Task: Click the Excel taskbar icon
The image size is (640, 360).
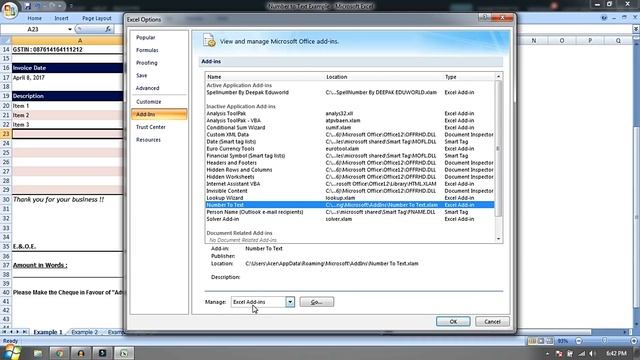Action: tap(124, 353)
